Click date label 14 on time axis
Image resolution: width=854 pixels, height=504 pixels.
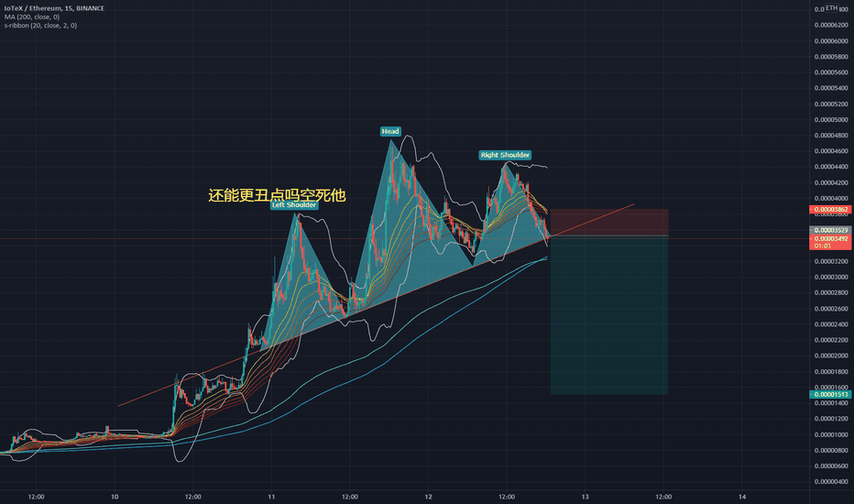coord(742,497)
